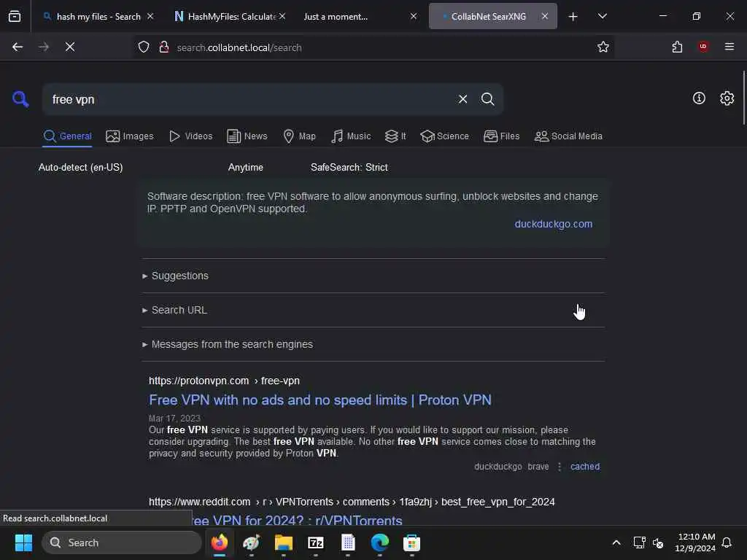This screenshot has width=747, height=560.
Task: Switch to the It category
Action: 395,136
